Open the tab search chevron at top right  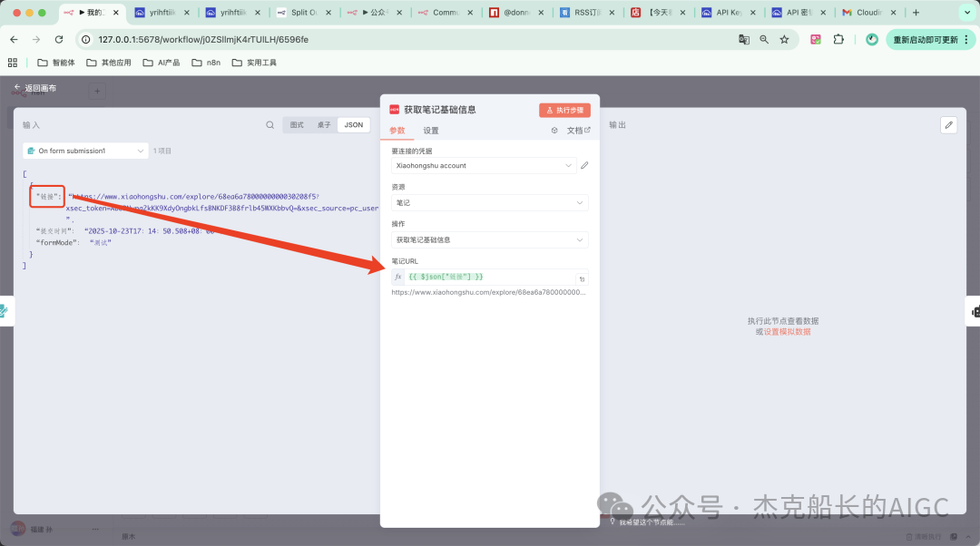(967, 13)
